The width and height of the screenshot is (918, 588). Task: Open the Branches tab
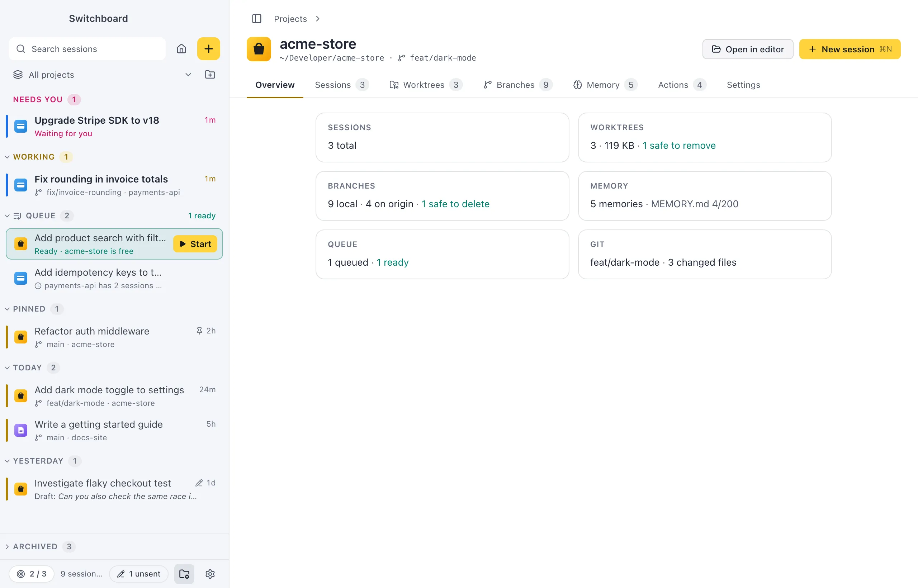(x=518, y=85)
